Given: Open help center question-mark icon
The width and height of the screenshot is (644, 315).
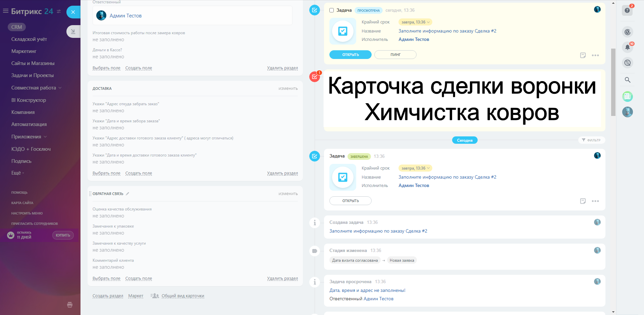Looking at the screenshot, I should [x=627, y=10].
